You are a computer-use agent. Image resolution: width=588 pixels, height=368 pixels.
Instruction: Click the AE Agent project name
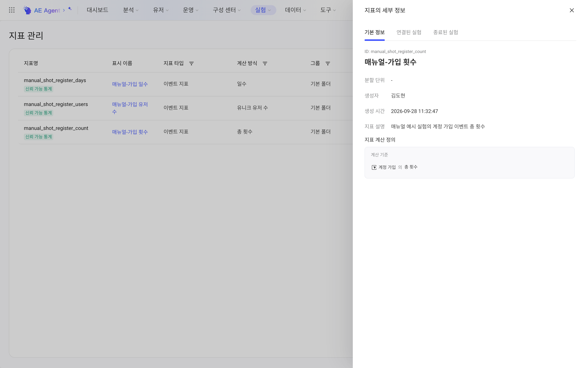(x=47, y=10)
